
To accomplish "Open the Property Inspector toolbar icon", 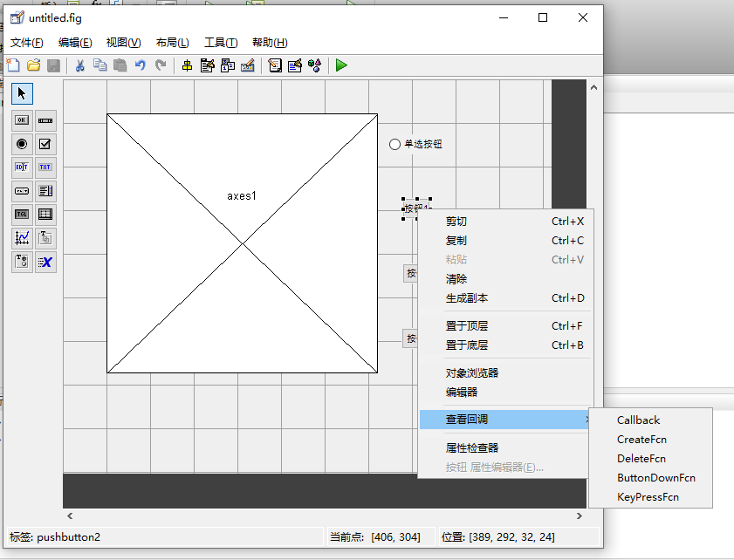I will click(x=295, y=65).
